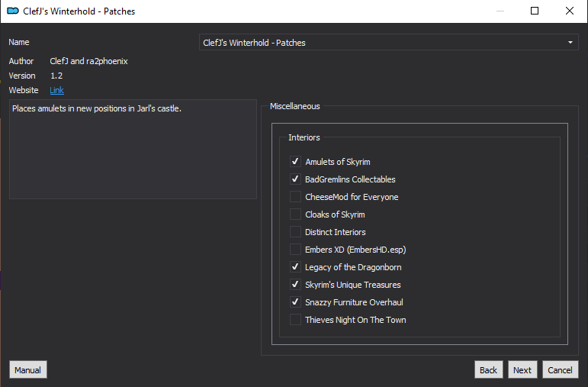Click the Manual button
588x387 pixels.
click(x=27, y=370)
